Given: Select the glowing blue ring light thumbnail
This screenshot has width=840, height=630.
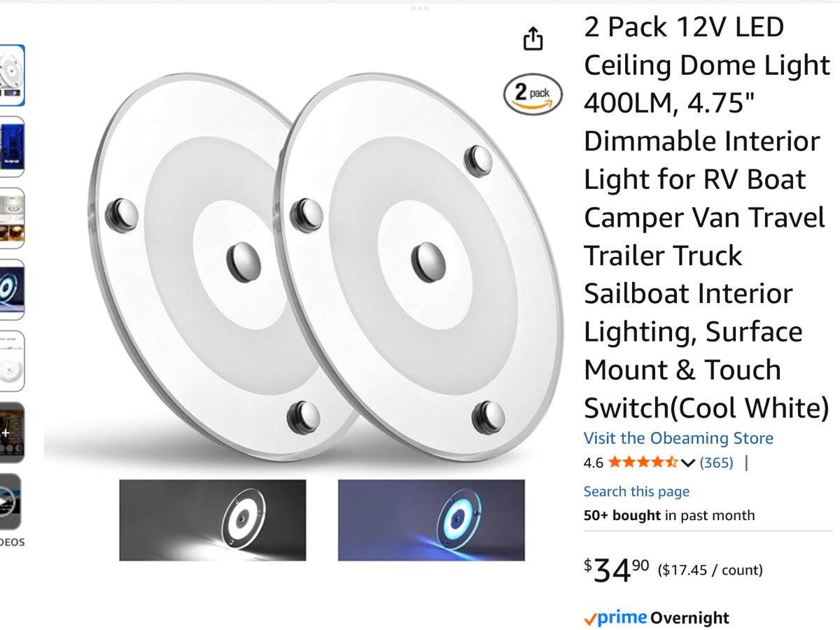Looking at the screenshot, I should point(12,289).
